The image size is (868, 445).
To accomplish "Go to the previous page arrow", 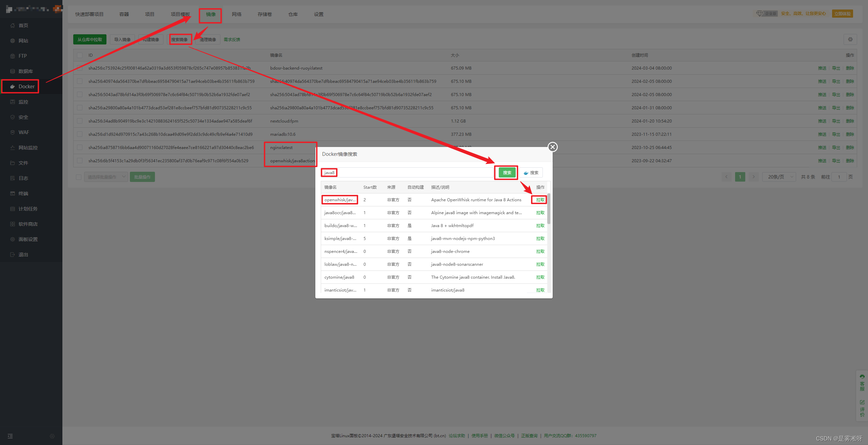I will click(727, 177).
